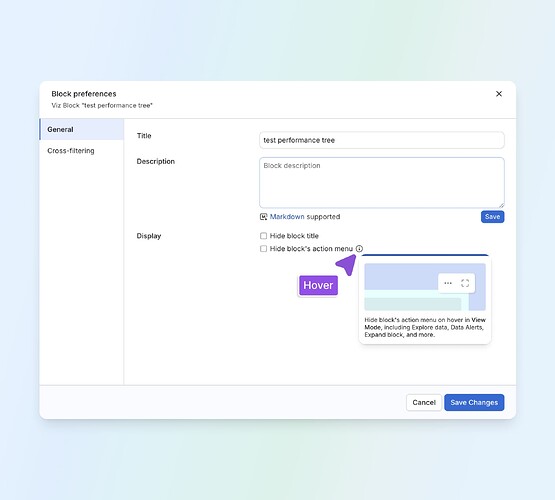The height and width of the screenshot is (500, 555).
Task: Click the description box resize handle corner
Action: coord(501,205)
